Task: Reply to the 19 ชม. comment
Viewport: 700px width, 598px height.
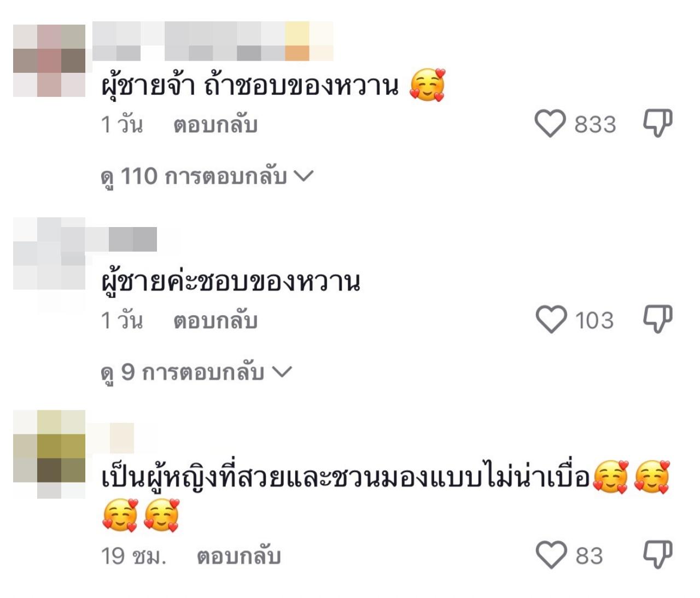Action: coord(239,556)
